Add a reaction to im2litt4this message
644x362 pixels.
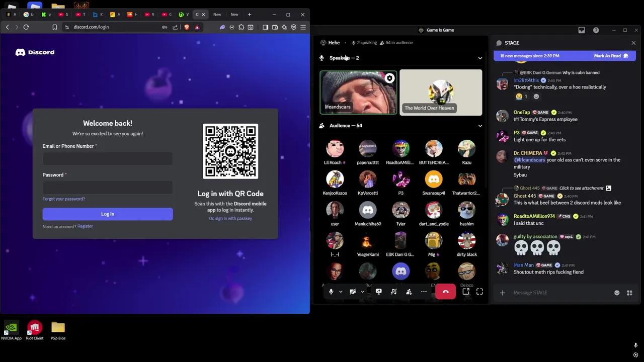coord(536,97)
